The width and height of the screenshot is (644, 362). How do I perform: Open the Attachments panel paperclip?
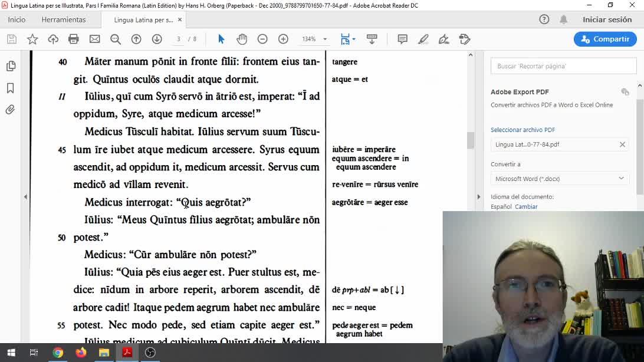[x=11, y=110]
